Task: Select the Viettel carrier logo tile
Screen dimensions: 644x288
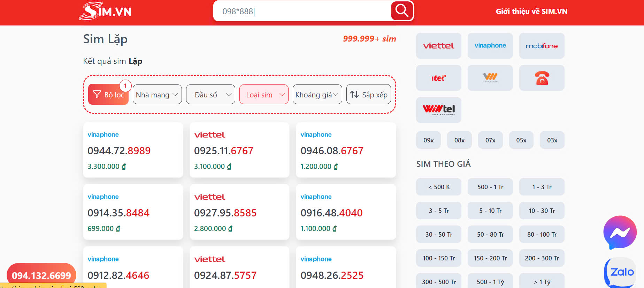Action: 439,46
